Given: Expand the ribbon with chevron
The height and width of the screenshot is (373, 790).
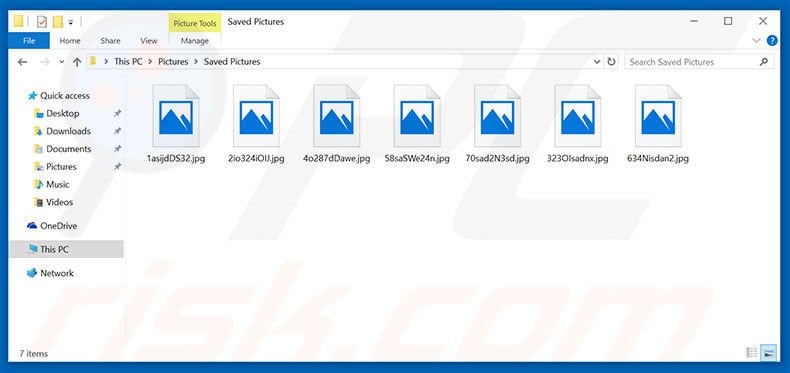Looking at the screenshot, I should tap(756, 41).
